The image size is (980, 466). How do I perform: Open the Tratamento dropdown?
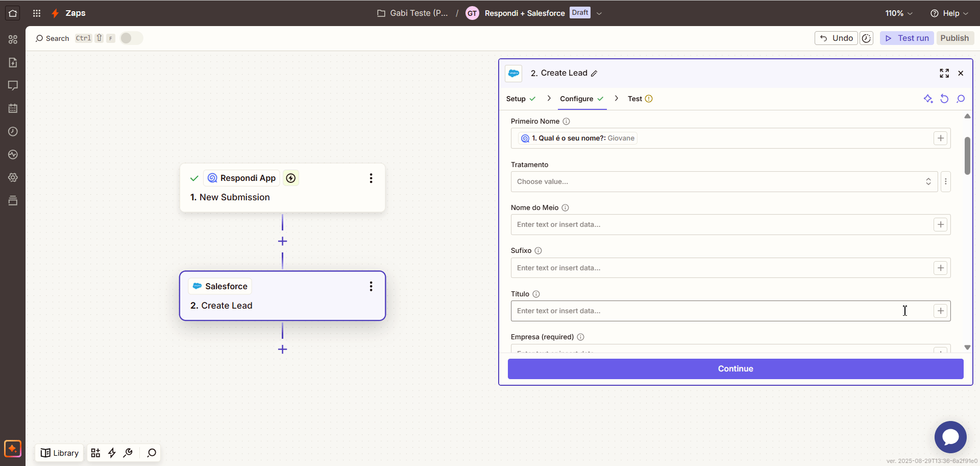tap(724, 181)
